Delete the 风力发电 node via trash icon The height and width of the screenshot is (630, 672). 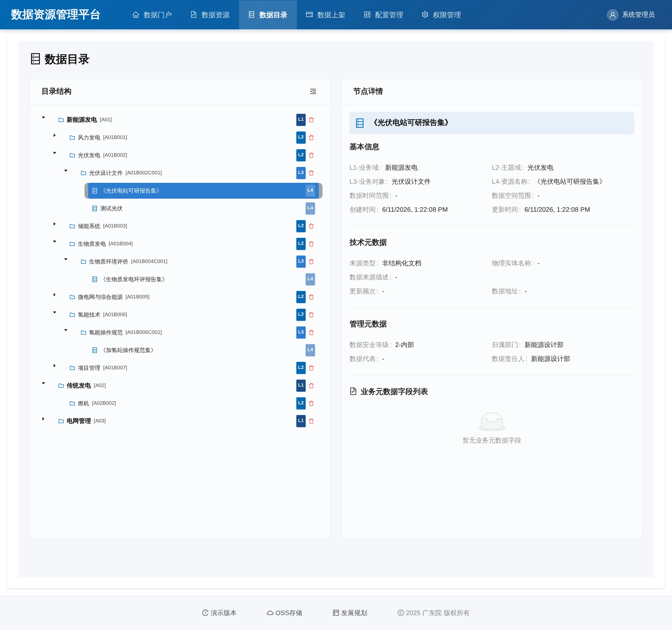311,138
